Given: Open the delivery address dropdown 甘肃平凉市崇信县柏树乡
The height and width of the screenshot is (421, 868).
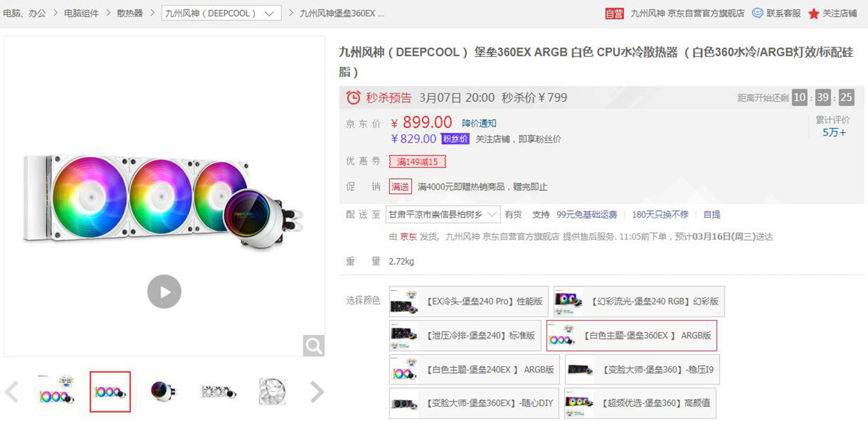Looking at the screenshot, I should (443, 214).
